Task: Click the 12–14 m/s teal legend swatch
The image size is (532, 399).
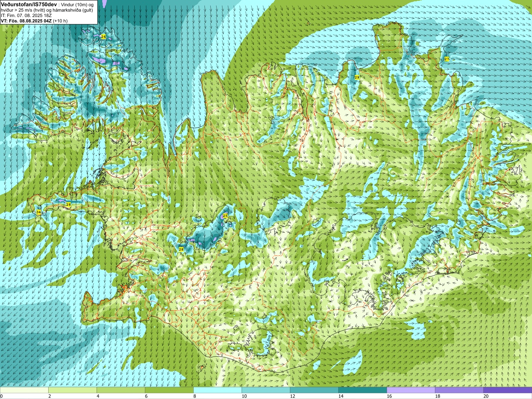Action: click(x=314, y=390)
